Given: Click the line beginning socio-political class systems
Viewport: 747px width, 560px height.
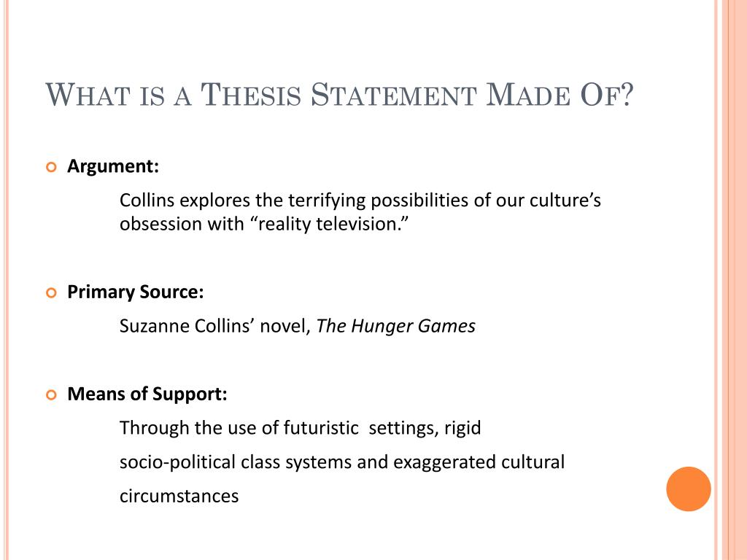Looking at the screenshot, I should click(x=342, y=462).
